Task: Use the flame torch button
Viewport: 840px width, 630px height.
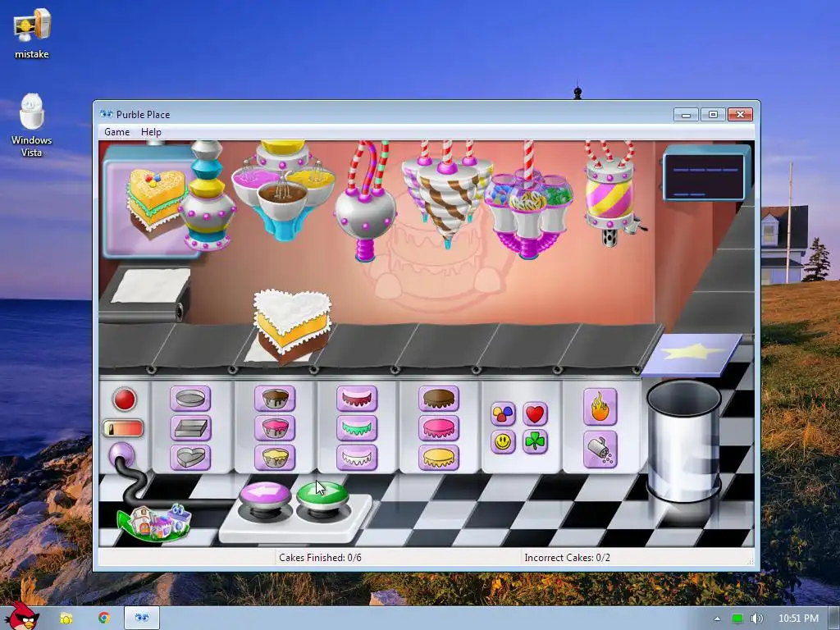Action: click(x=600, y=407)
